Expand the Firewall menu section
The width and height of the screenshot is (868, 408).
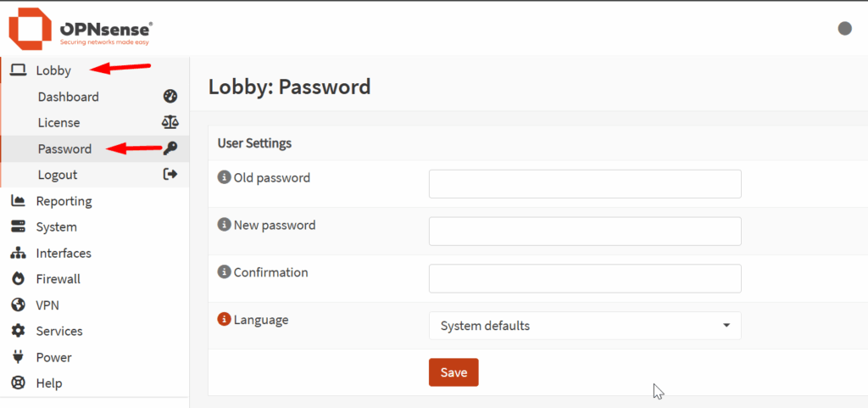click(x=58, y=279)
